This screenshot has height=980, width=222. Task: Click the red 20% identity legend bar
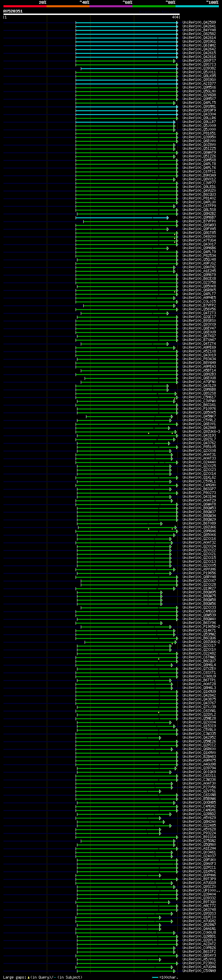tap(25, 6)
